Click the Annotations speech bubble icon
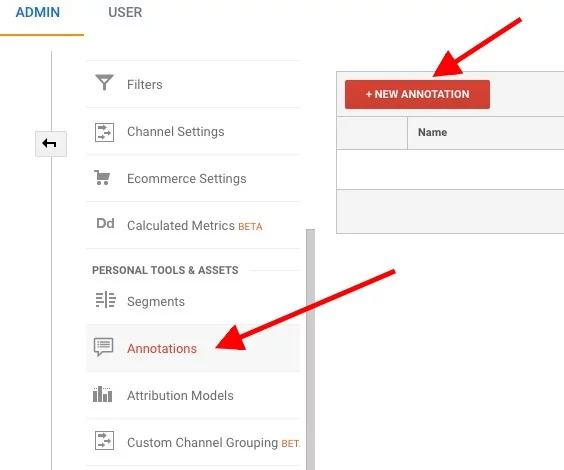 pos(104,347)
